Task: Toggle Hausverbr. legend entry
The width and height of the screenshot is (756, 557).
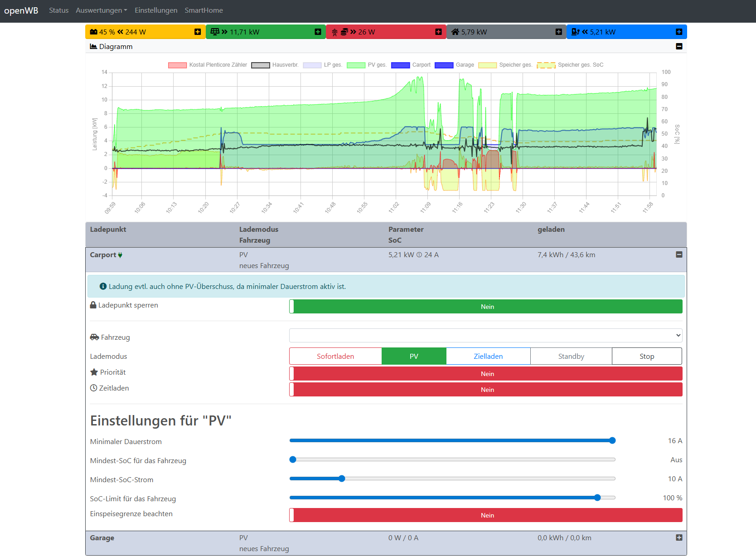Action: [275, 65]
